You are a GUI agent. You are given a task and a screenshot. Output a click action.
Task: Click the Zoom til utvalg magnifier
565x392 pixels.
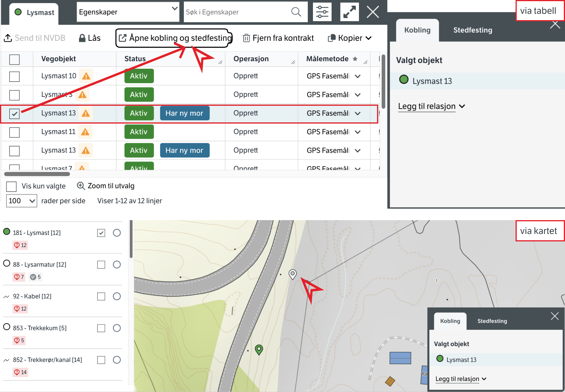(x=81, y=186)
